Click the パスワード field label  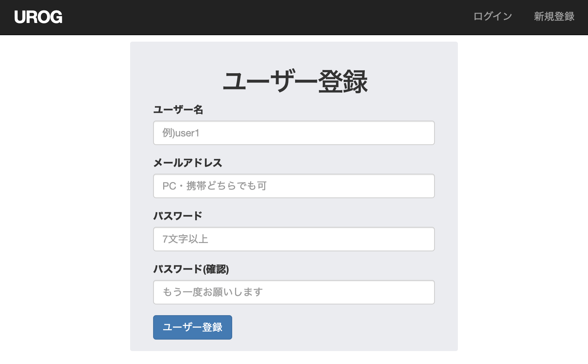[x=178, y=216]
